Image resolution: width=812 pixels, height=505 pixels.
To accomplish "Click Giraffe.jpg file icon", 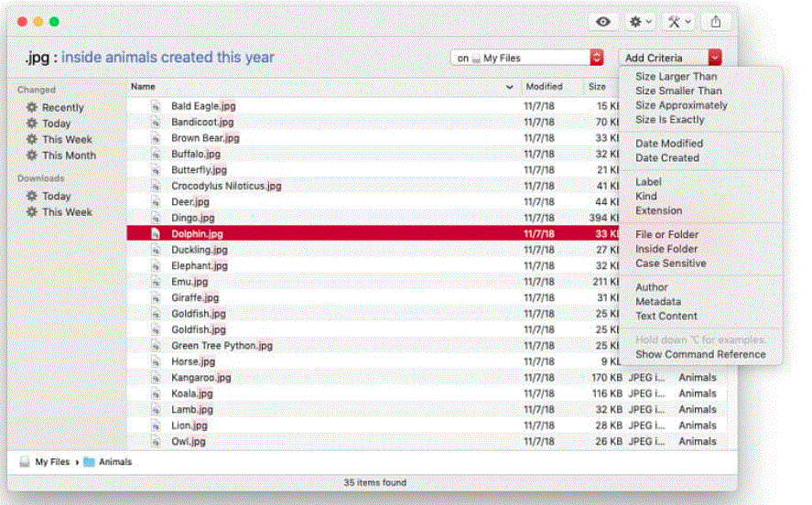I will (156, 298).
